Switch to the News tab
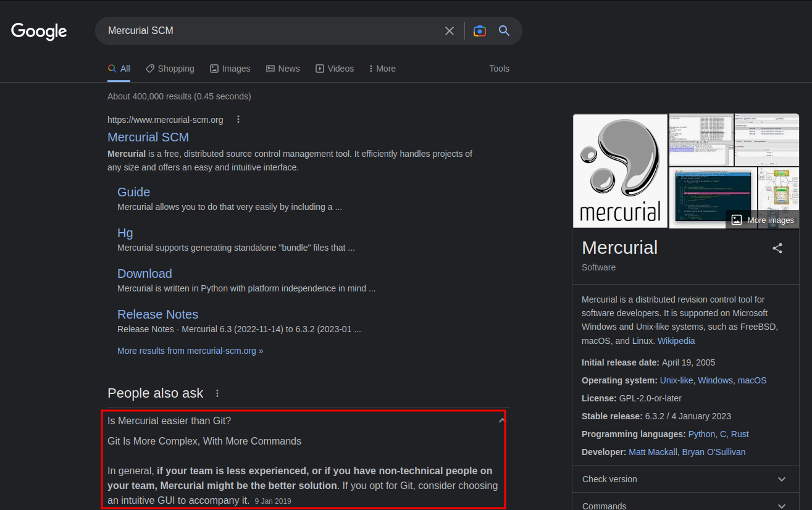Viewport: 812px width, 510px height. (x=283, y=69)
